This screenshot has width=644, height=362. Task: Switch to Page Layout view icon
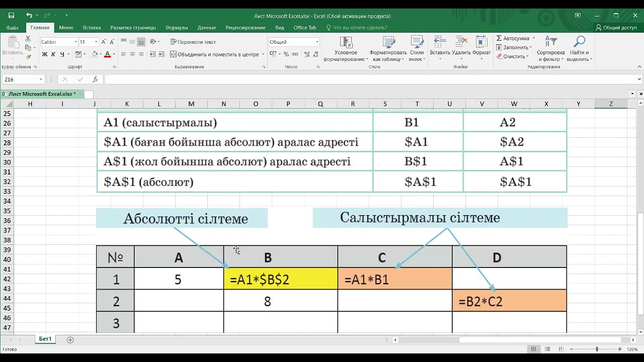click(547, 349)
